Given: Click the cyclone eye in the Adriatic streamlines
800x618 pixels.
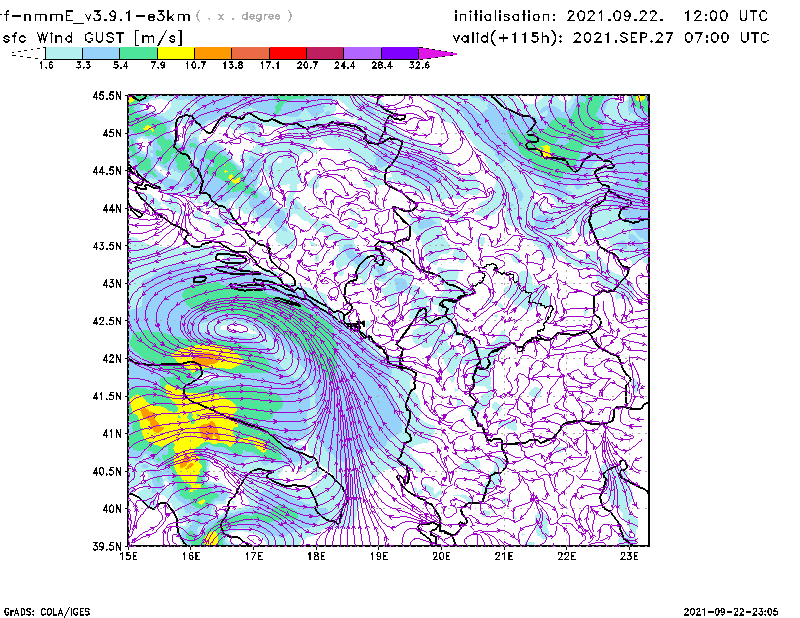Looking at the screenshot, I should [239, 329].
